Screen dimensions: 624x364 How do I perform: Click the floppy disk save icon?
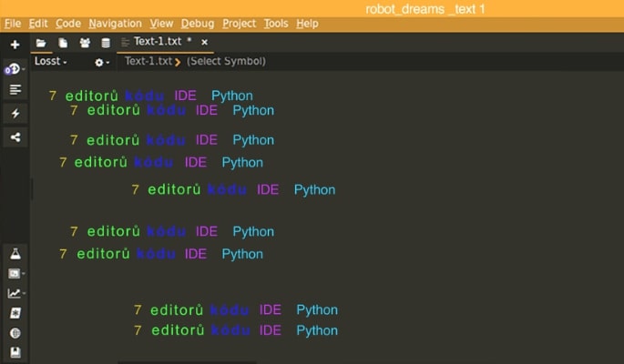(15, 352)
